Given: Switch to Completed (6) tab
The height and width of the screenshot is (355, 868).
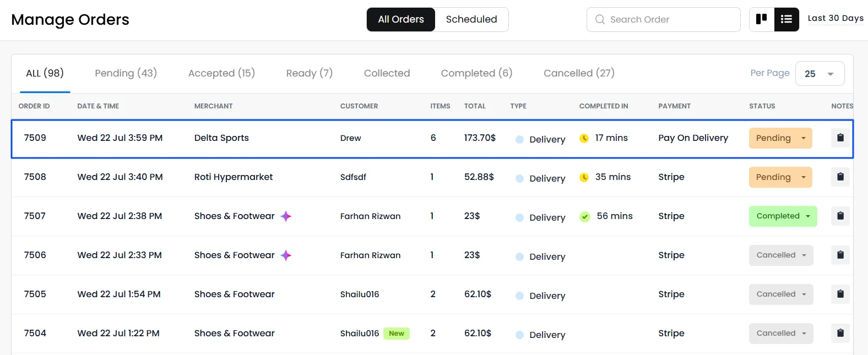Looking at the screenshot, I should click(x=477, y=73).
